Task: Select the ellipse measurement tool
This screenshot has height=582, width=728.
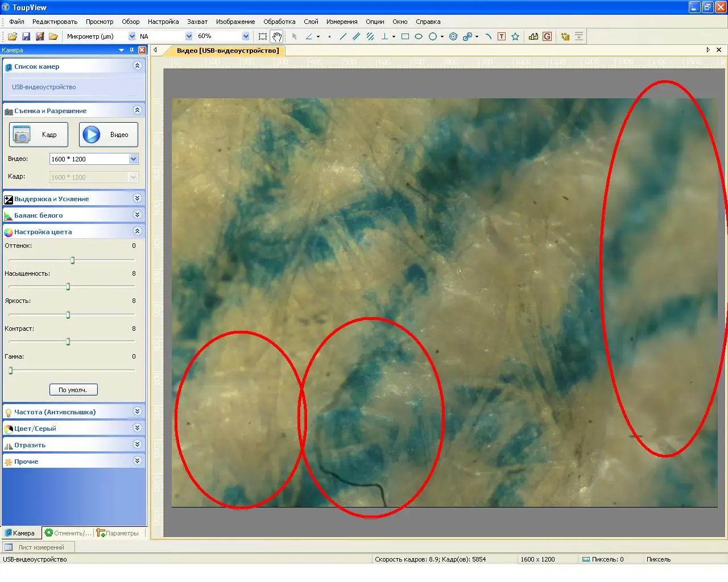Action: 419,36
